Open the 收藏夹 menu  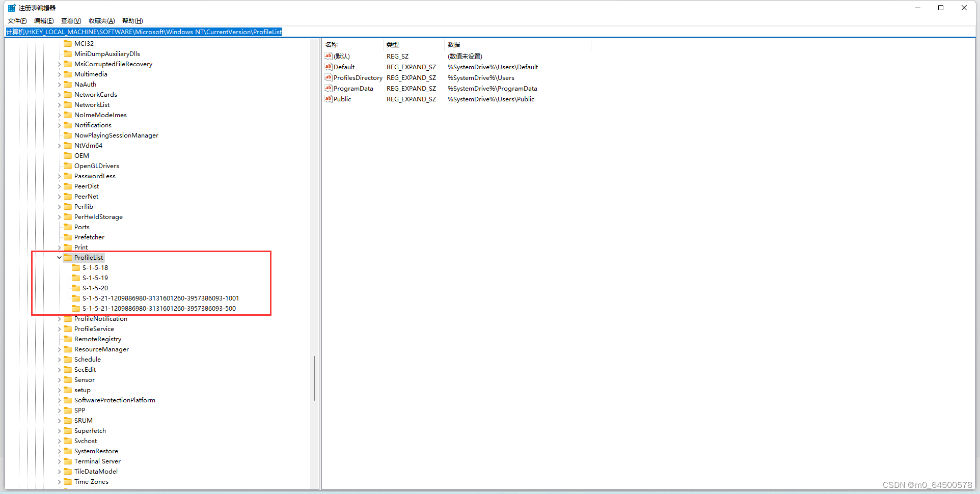tap(101, 20)
